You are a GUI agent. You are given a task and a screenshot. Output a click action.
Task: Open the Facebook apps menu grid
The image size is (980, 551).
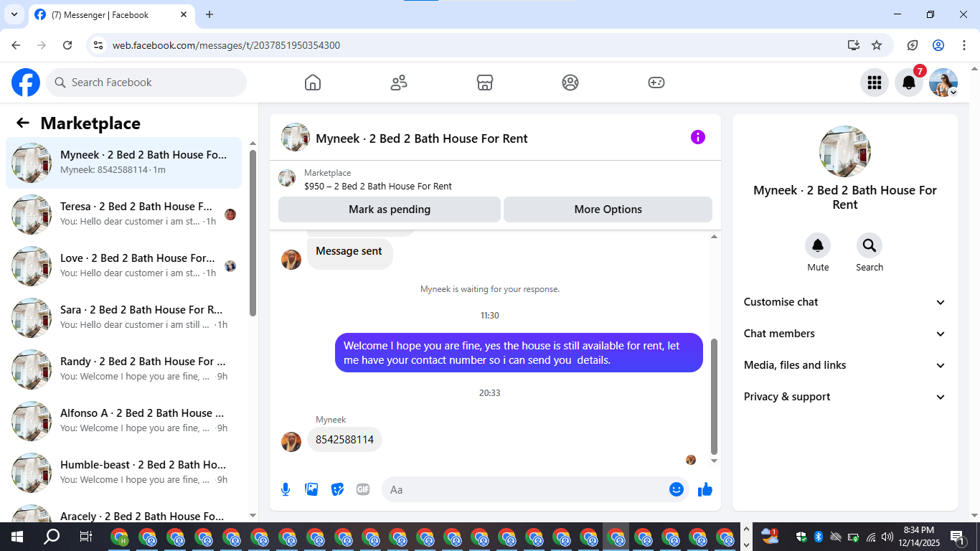point(875,83)
